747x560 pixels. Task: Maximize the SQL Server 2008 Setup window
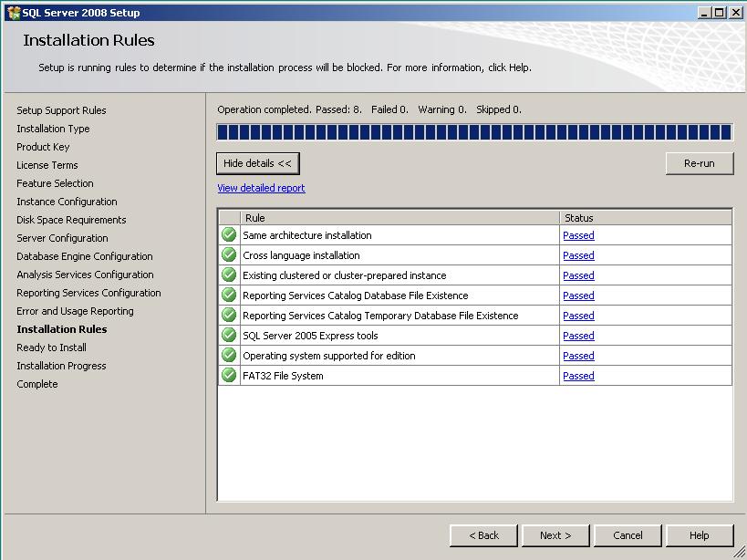click(x=720, y=13)
